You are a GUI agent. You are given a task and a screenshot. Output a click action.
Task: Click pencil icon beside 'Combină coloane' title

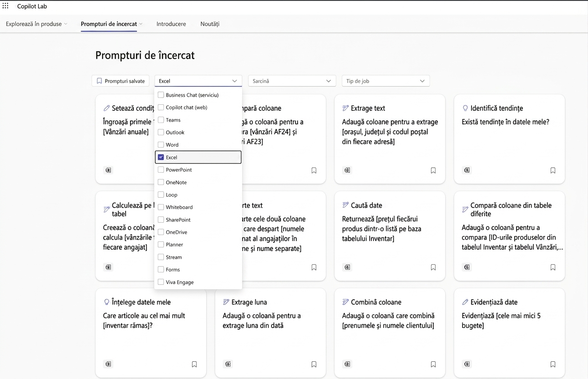[x=345, y=302]
